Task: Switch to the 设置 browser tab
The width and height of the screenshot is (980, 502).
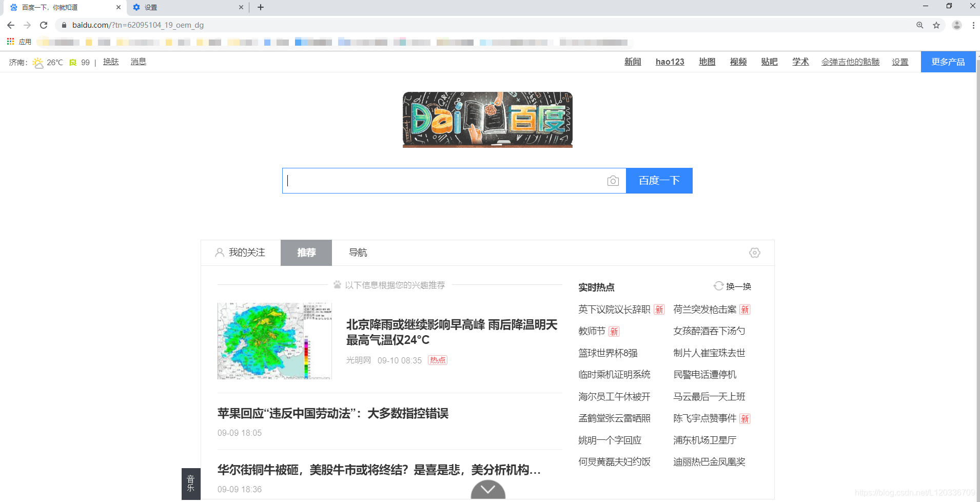Action: [187, 7]
